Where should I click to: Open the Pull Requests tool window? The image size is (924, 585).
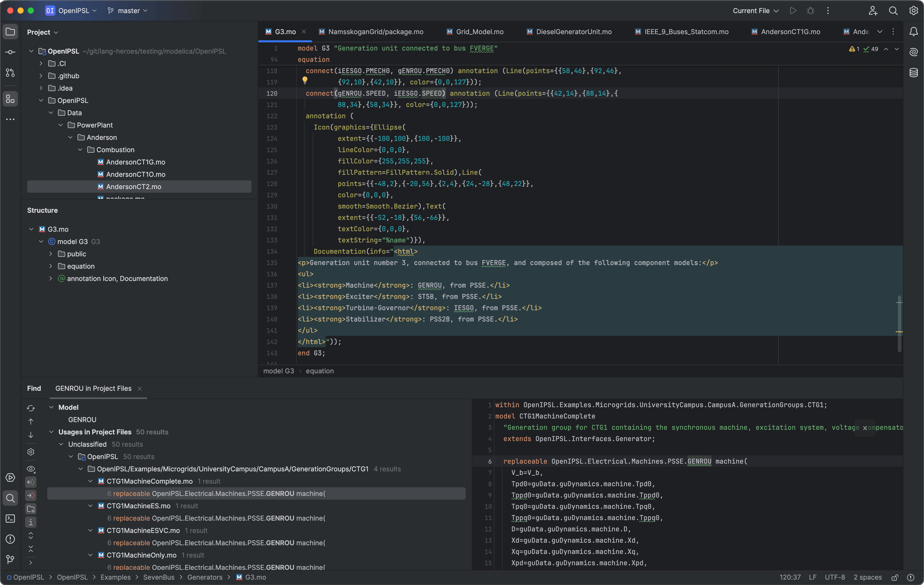tap(10, 73)
